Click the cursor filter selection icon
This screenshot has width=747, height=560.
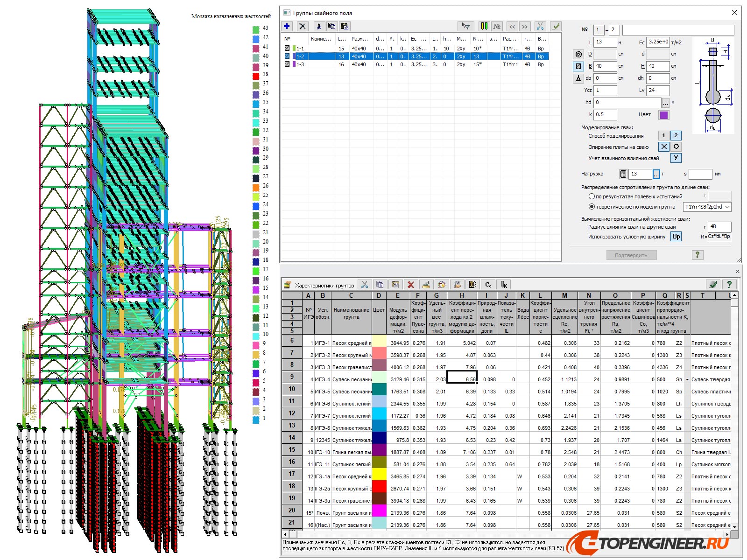click(465, 27)
